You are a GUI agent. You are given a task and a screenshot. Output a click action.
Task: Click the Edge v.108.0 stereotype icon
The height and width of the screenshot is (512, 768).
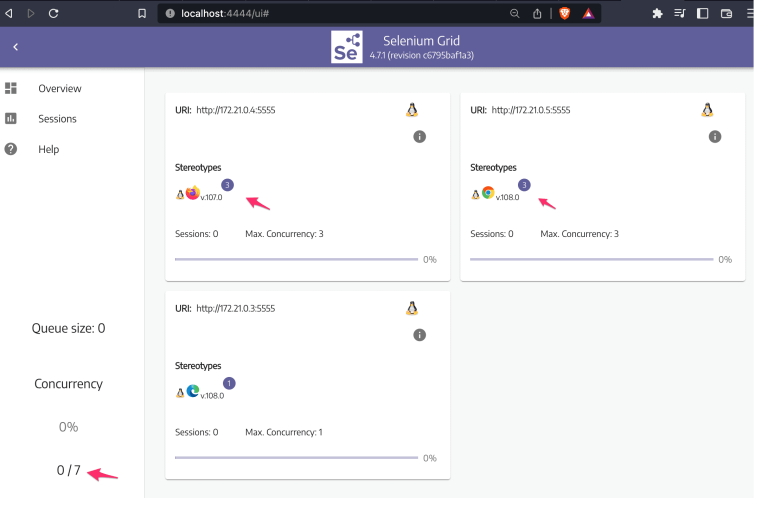click(x=193, y=391)
